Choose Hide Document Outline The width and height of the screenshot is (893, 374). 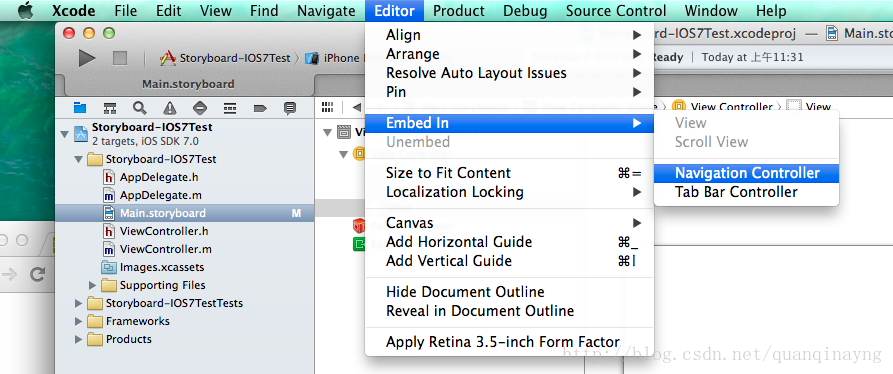click(509, 292)
